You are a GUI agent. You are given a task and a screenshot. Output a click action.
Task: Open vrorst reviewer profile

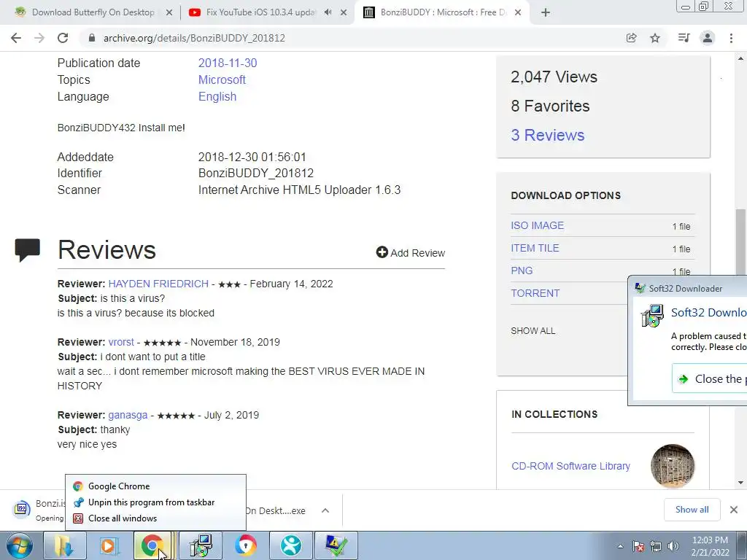[x=121, y=342]
